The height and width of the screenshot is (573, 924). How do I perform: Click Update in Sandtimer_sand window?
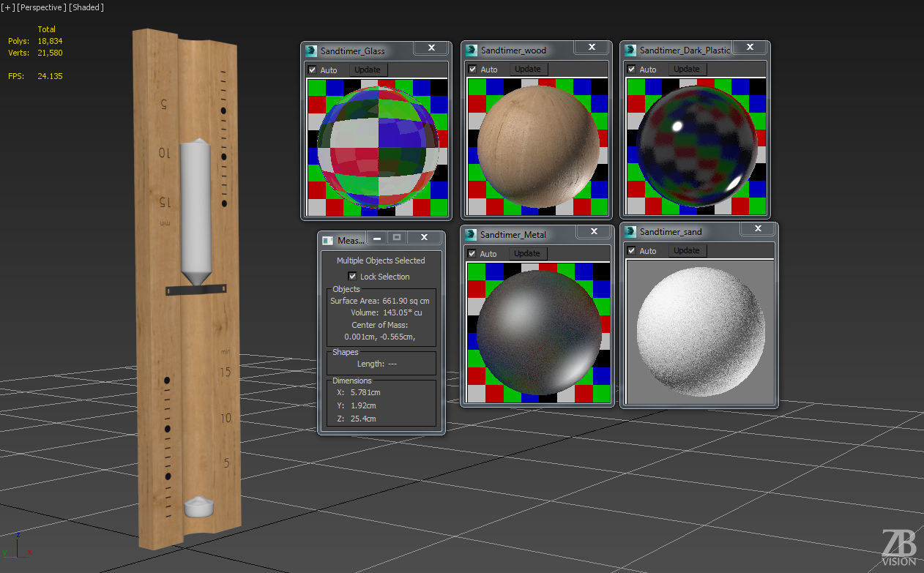coord(687,250)
